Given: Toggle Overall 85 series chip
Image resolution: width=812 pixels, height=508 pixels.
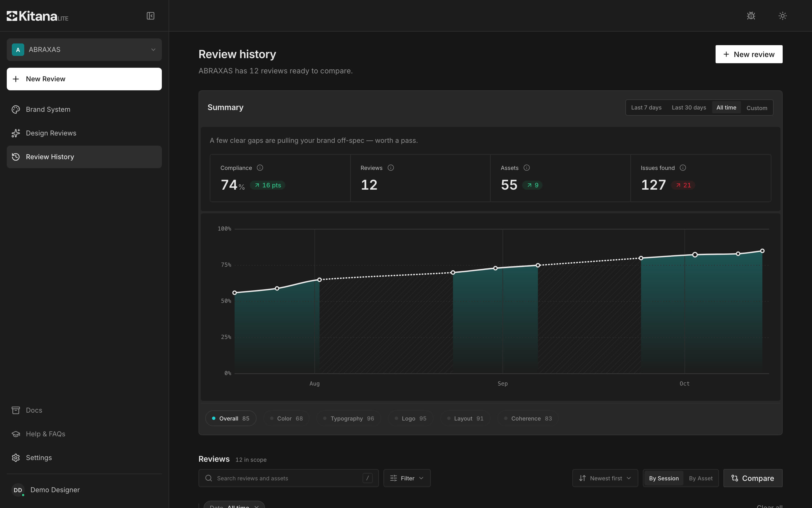Looking at the screenshot, I should click(x=231, y=418).
